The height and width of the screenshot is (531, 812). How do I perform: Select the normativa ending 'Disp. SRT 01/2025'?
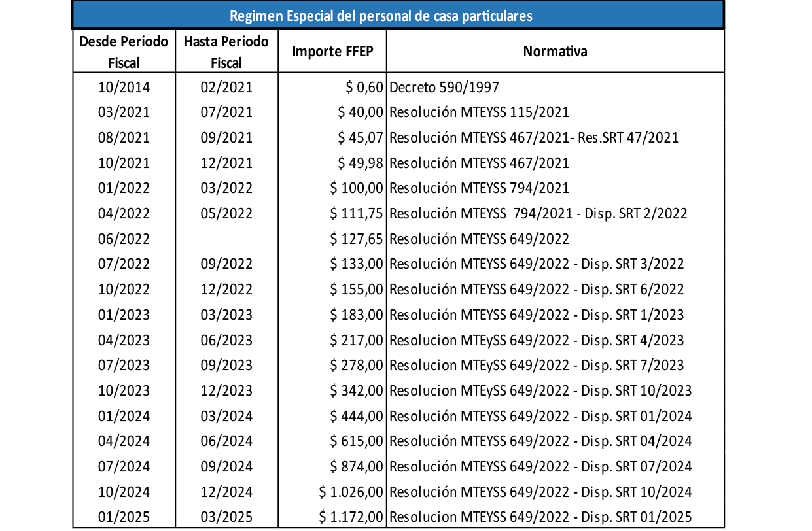click(x=540, y=517)
